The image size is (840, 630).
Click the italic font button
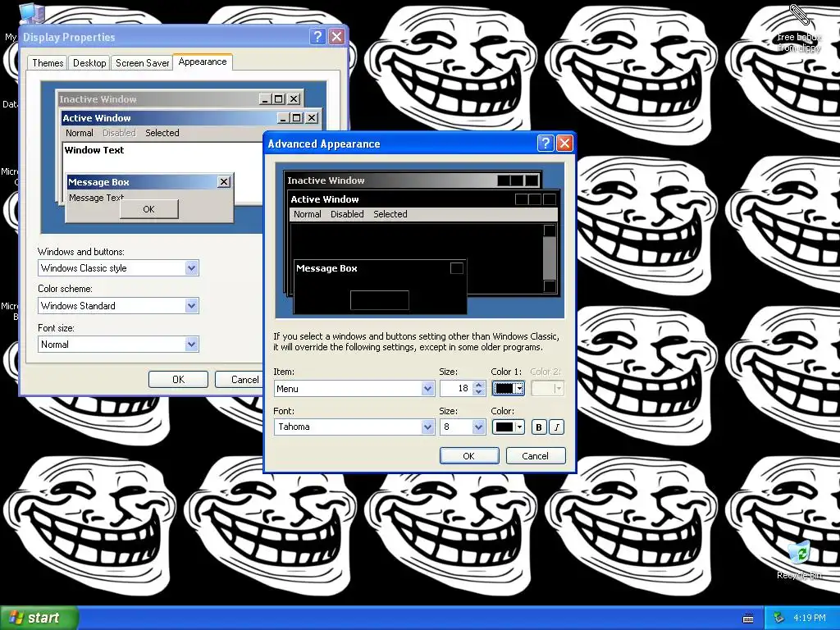[557, 427]
